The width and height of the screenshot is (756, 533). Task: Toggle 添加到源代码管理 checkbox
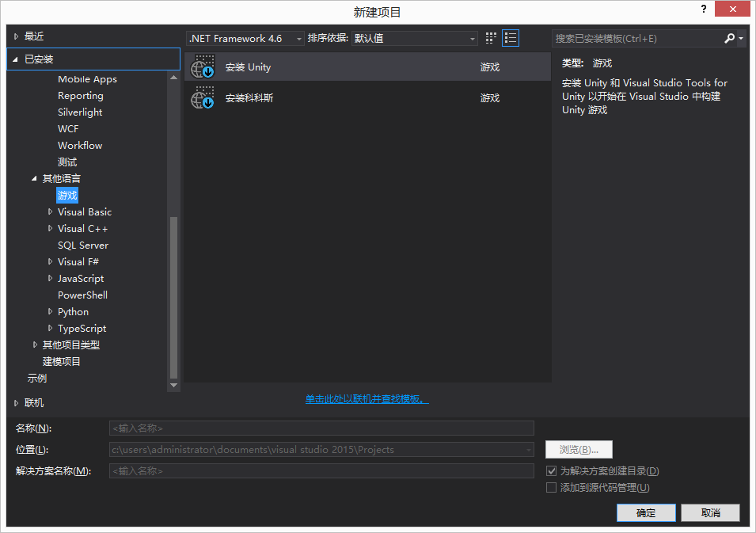[551, 488]
